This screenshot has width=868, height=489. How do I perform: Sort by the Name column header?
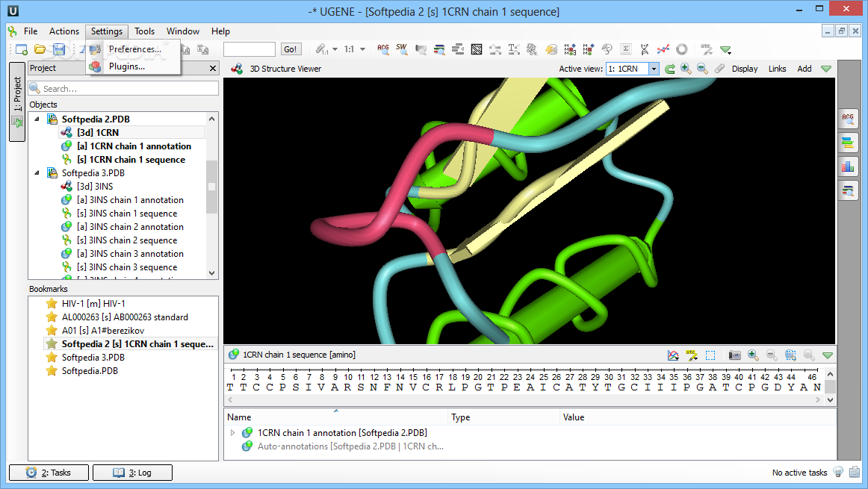[x=336, y=417]
